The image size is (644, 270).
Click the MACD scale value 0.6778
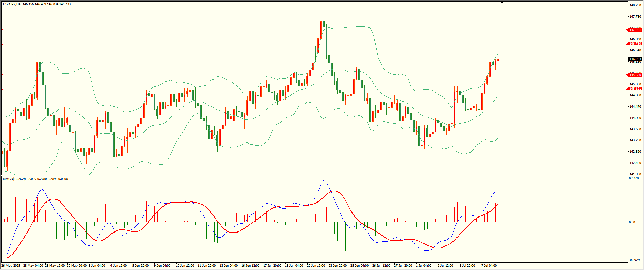pos(634,178)
